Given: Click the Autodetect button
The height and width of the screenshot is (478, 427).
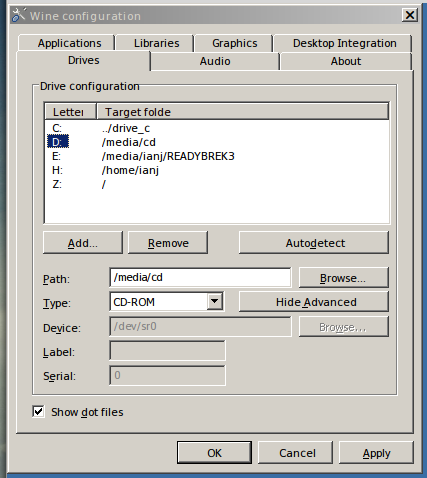Looking at the screenshot, I should (314, 243).
